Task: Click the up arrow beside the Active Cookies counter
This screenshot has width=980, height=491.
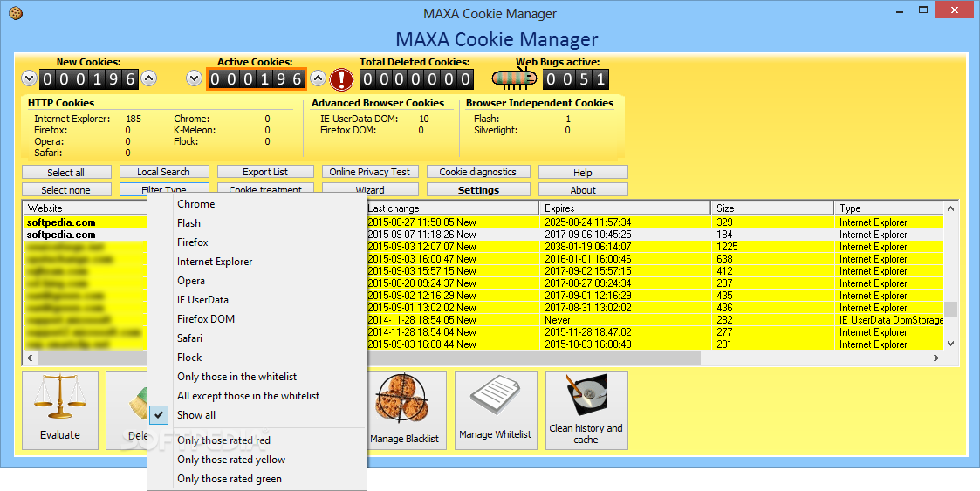Action: pos(319,78)
